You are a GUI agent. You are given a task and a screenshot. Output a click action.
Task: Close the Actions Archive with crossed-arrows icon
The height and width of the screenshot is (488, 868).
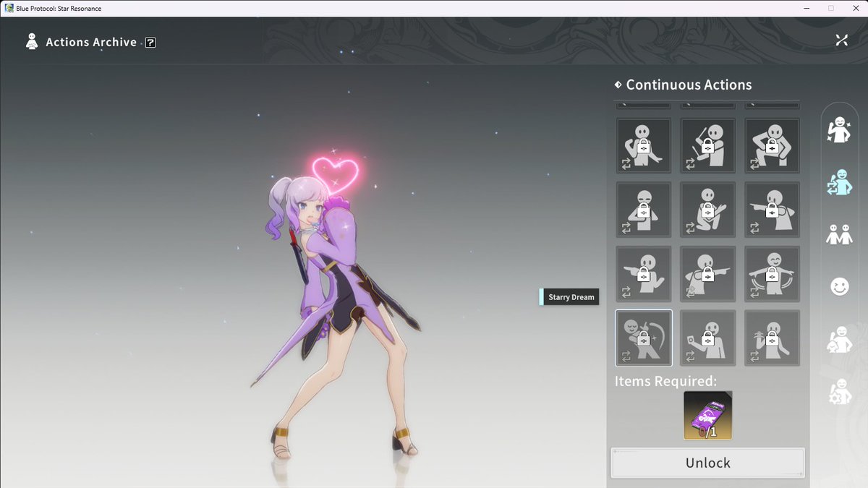click(841, 40)
